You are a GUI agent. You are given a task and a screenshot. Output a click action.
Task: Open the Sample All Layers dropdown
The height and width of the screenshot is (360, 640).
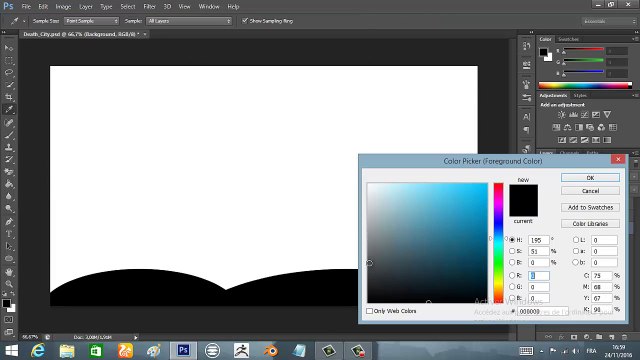coord(189,21)
